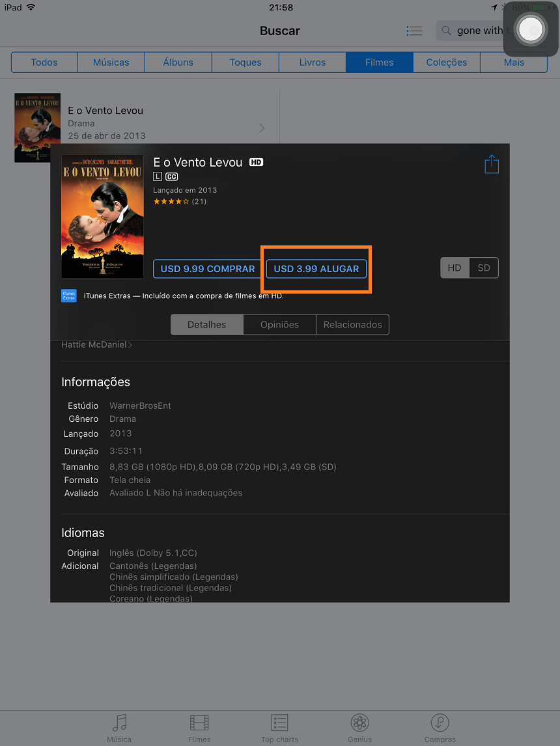
Task: Tap the iTunes Extras badge icon
Action: (69, 296)
